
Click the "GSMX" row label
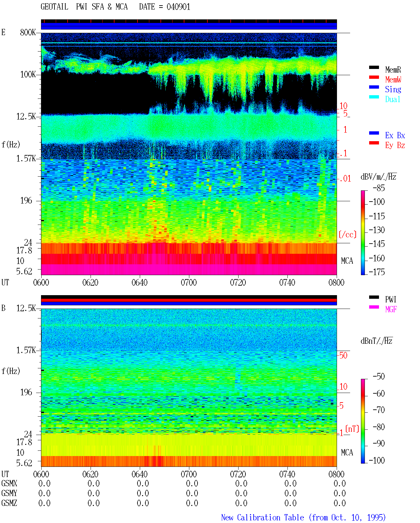[x=9, y=483]
